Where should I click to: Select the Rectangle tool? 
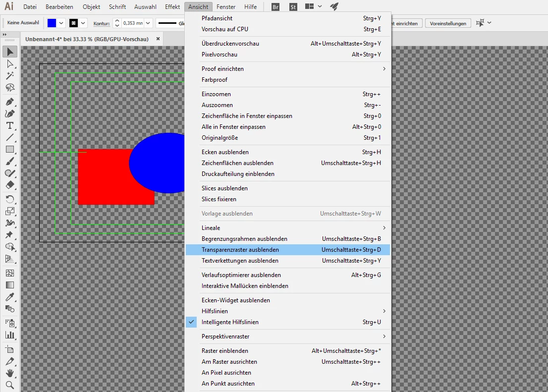10,149
